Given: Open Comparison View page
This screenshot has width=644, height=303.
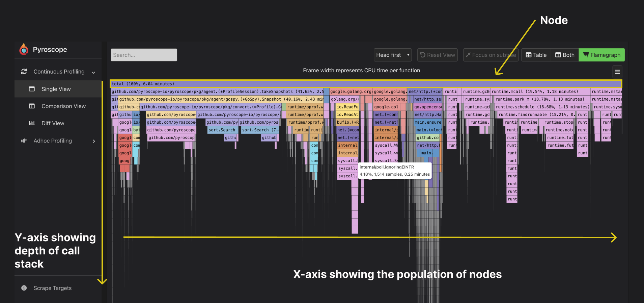Looking at the screenshot, I should pos(58,106).
